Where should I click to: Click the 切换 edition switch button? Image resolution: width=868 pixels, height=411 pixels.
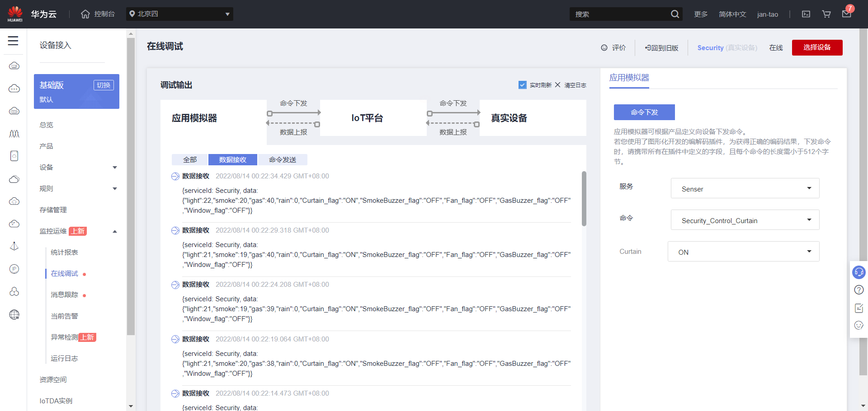click(x=104, y=85)
